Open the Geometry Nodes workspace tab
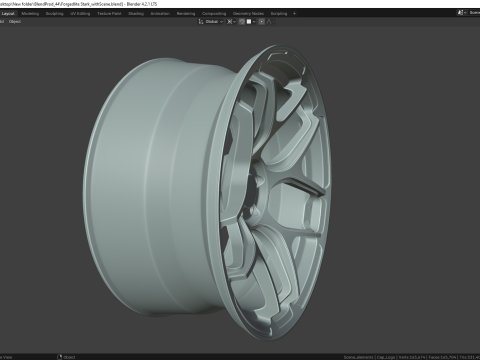Screen dimensions: 480x360 tap(248, 14)
